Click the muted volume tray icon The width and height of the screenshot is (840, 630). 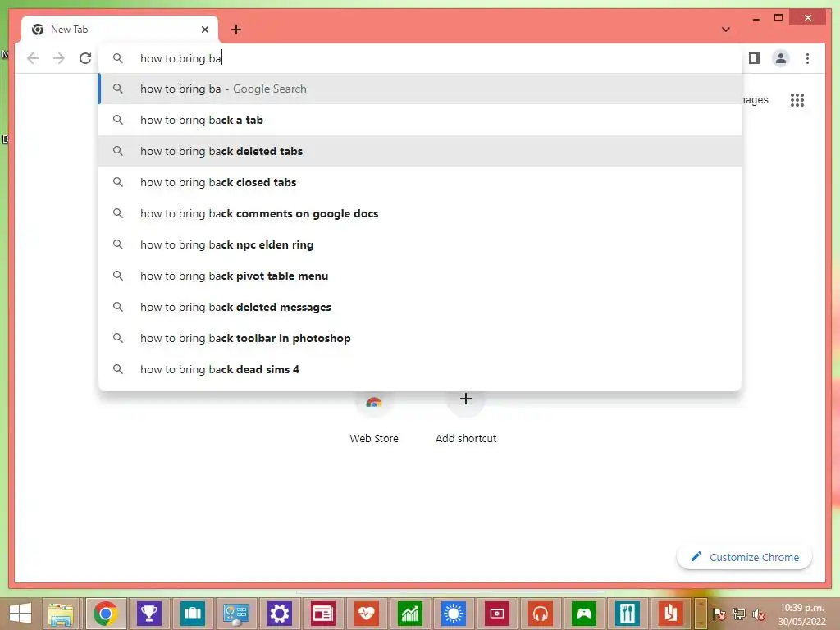click(759, 614)
